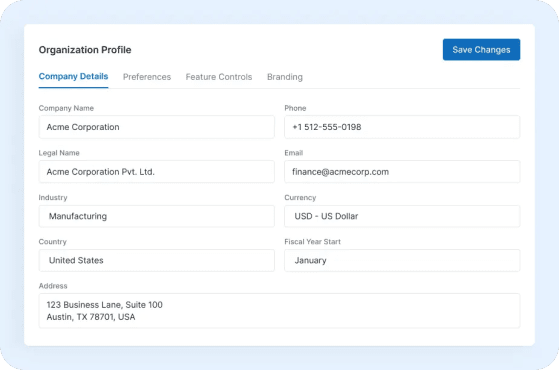Expand the Fiscal Year Start dropdown showing January

coord(402,260)
